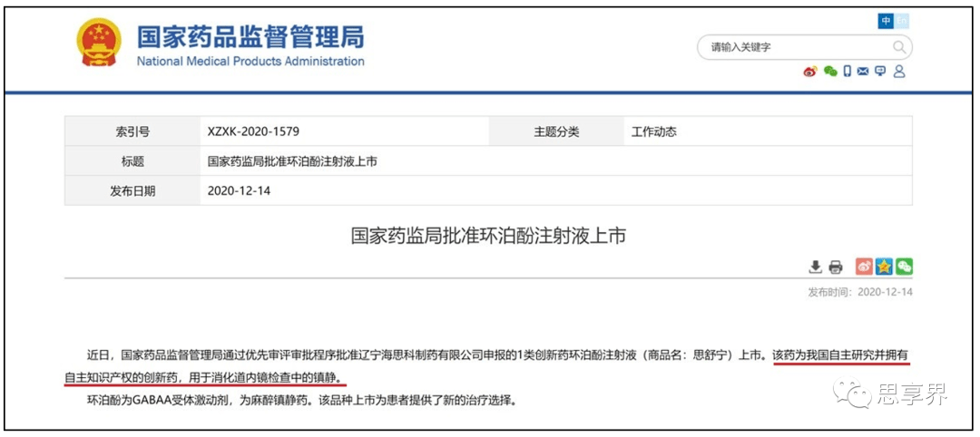Open the header green WeChat icon under the search box

click(830, 72)
